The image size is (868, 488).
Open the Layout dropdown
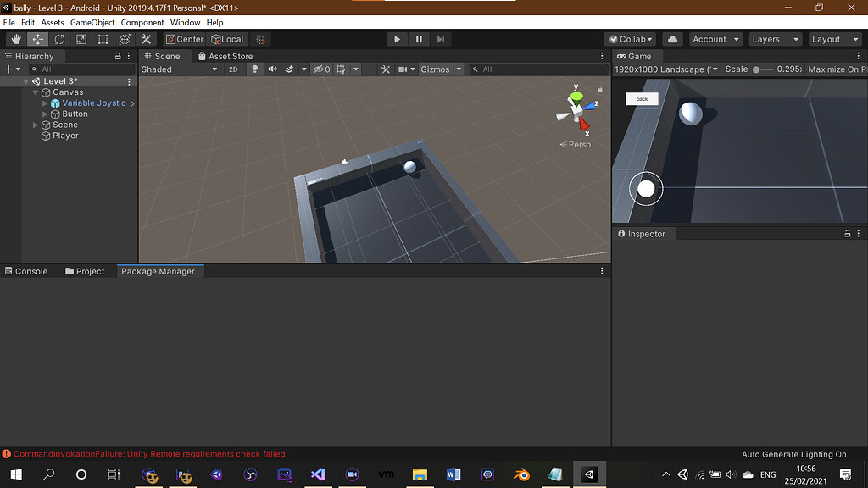834,39
